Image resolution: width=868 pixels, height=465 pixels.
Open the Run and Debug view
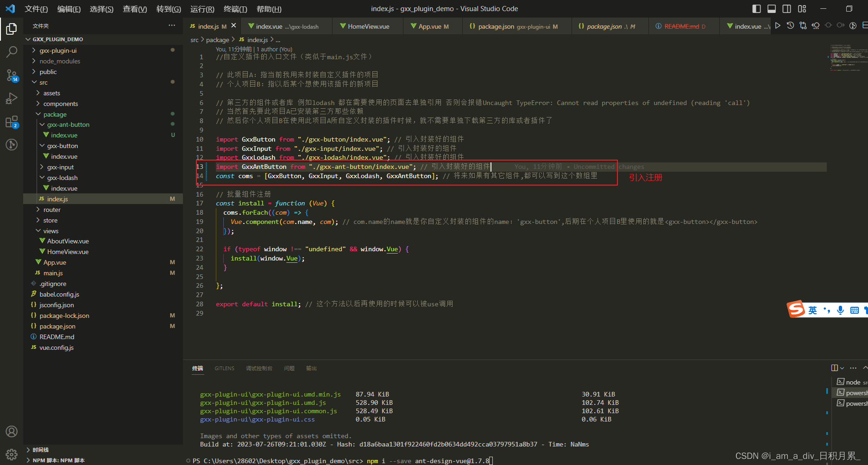click(x=11, y=98)
